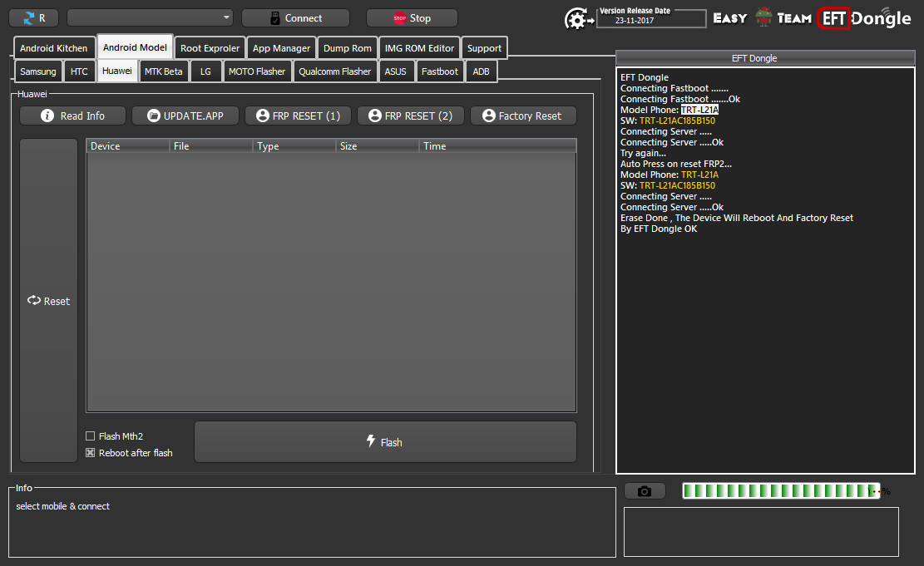Open the Android Kitchen tab

coord(53,48)
